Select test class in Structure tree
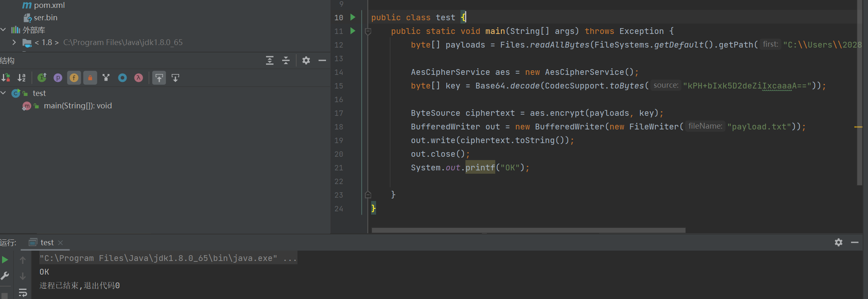This screenshot has width=868, height=299. (x=39, y=93)
